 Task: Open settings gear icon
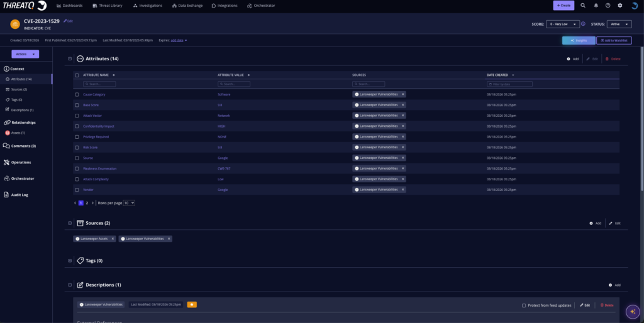click(620, 5)
